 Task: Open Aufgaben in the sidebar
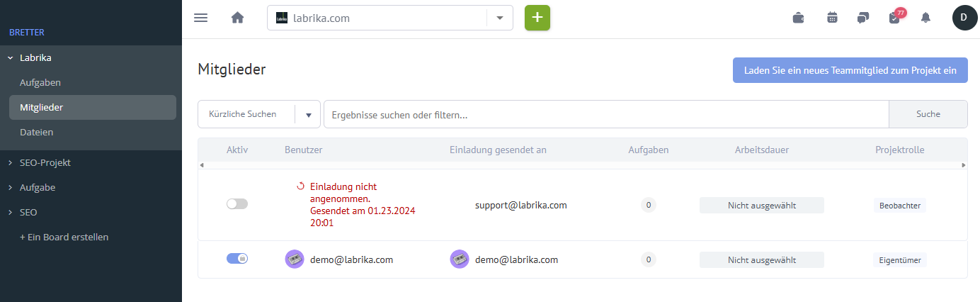[40, 82]
